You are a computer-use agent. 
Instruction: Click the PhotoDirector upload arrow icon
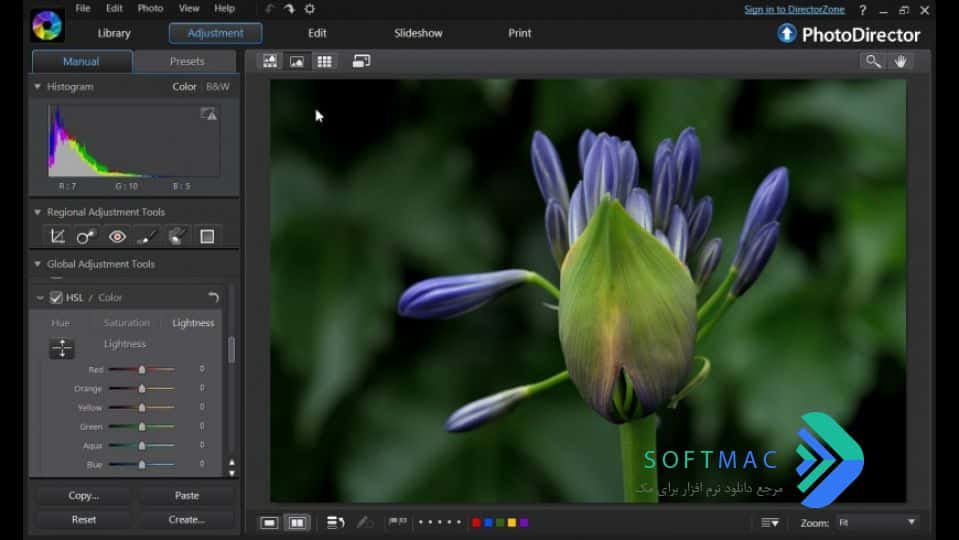tap(787, 34)
